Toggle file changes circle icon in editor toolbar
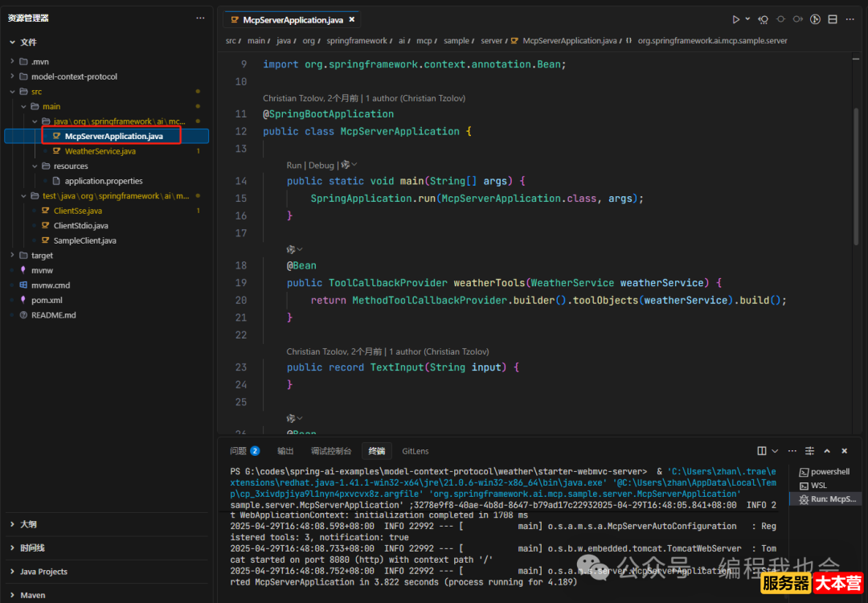Screen dimensions: 868x603 [x=780, y=19]
